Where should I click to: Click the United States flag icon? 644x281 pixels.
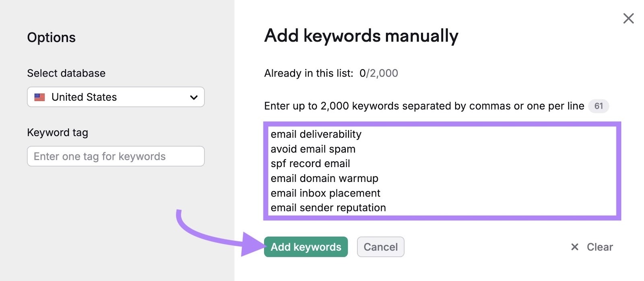click(40, 97)
